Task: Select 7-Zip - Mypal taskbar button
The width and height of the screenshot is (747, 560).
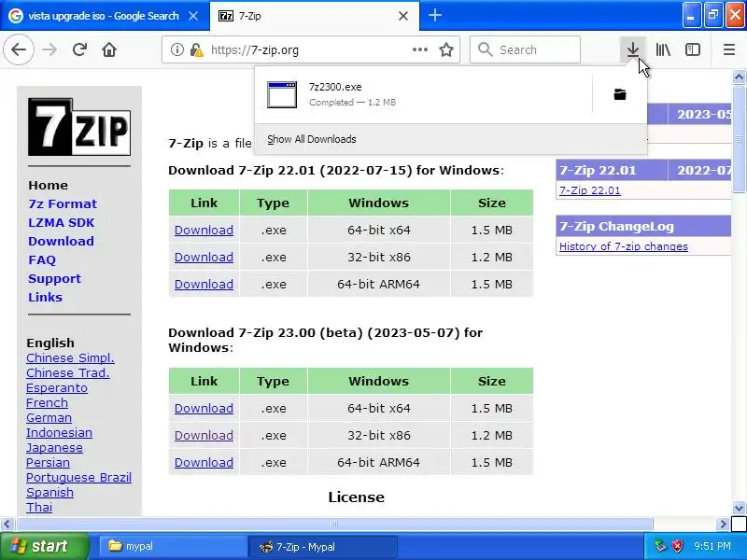Action: pyautogui.click(x=322, y=546)
